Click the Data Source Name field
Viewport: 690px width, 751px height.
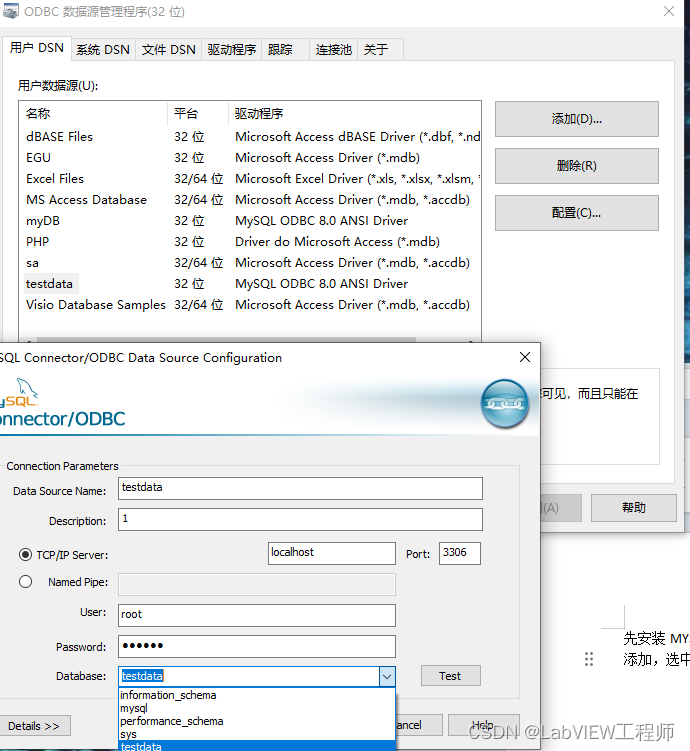(x=300, y=488)
